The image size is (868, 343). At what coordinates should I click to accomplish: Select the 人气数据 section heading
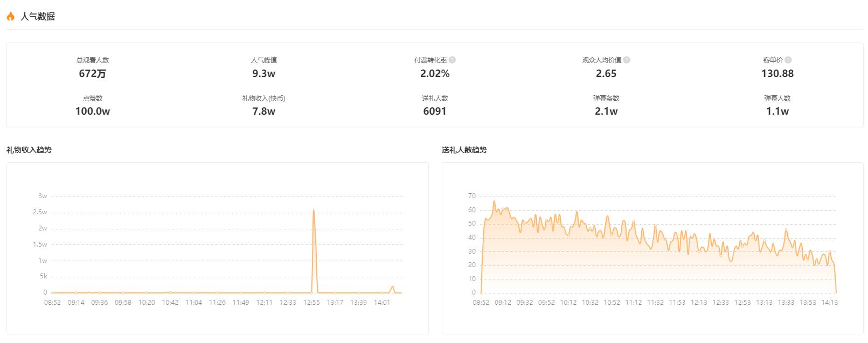point(38,16)
